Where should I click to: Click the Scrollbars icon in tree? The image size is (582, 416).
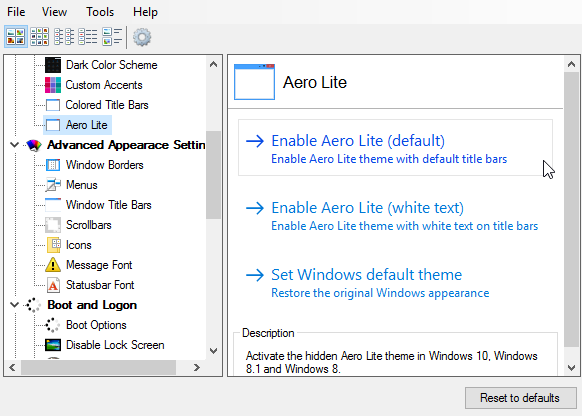(53, 225)
